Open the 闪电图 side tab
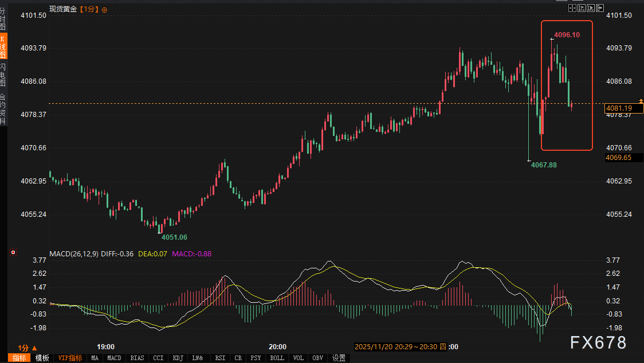 pyautogui.click(x=3, y=75)
